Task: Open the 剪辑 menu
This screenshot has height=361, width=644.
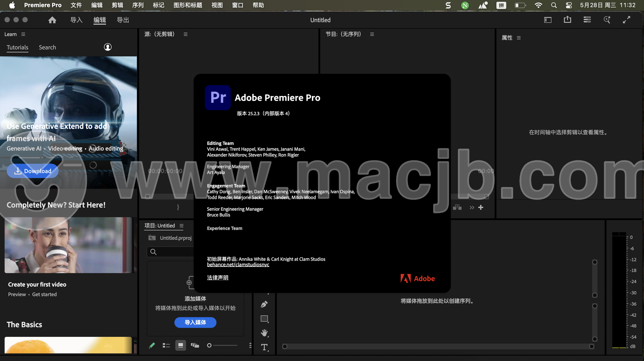Action: (x=117, y=5)
